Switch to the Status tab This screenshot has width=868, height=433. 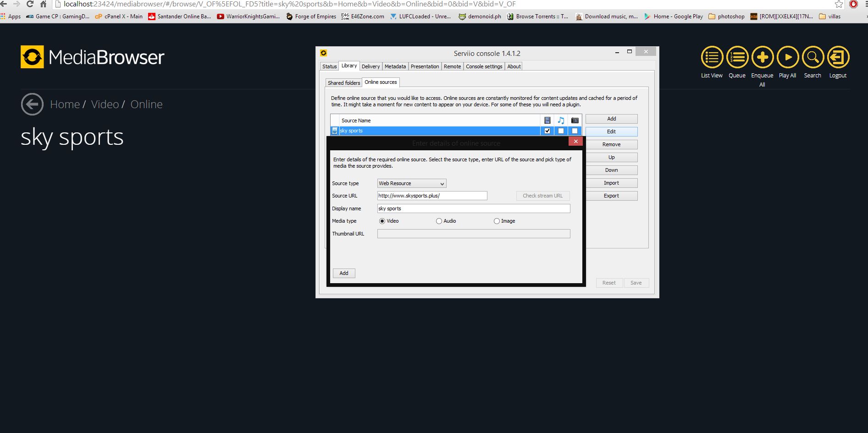click(x=329, y=66)
